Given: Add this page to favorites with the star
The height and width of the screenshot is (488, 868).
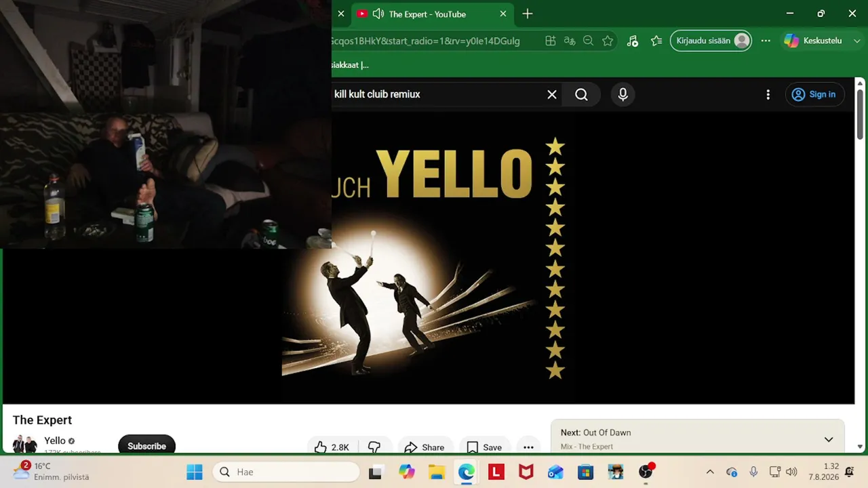Looking at the screenshot, I should click(x=608, y=41).
